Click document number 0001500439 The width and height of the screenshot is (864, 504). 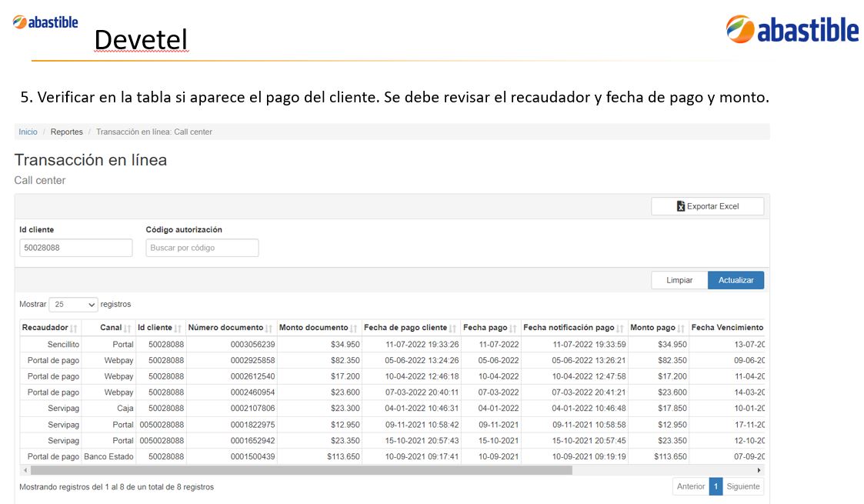[x=253, y=456]
